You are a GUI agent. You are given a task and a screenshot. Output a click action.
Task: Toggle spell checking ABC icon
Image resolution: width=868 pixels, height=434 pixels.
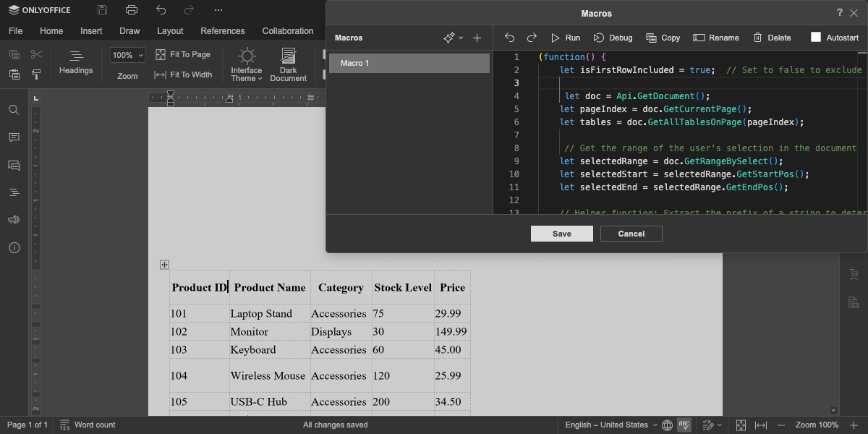(x=684, y=425)
